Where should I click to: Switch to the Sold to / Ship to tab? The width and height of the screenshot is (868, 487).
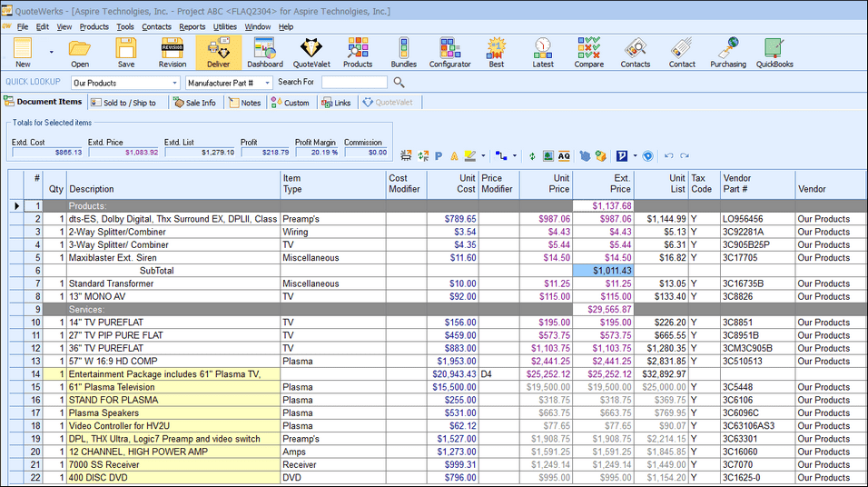pos(122,103)
